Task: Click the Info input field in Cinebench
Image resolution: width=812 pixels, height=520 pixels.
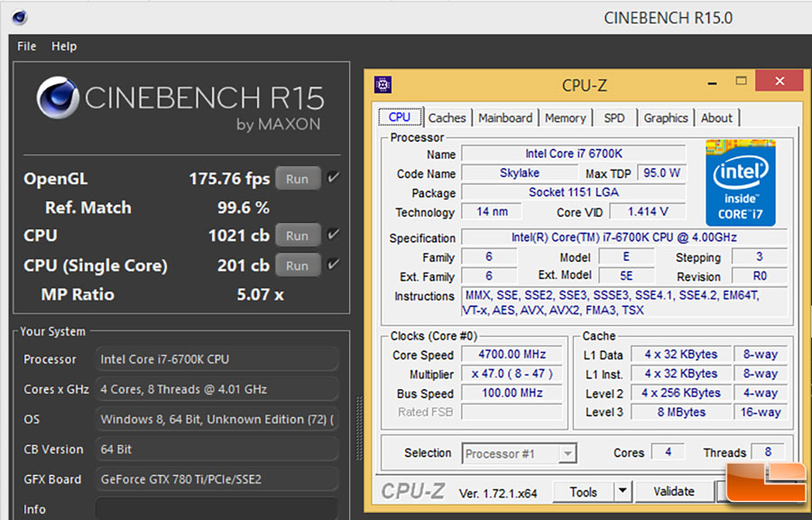Action: click(217, 508)
